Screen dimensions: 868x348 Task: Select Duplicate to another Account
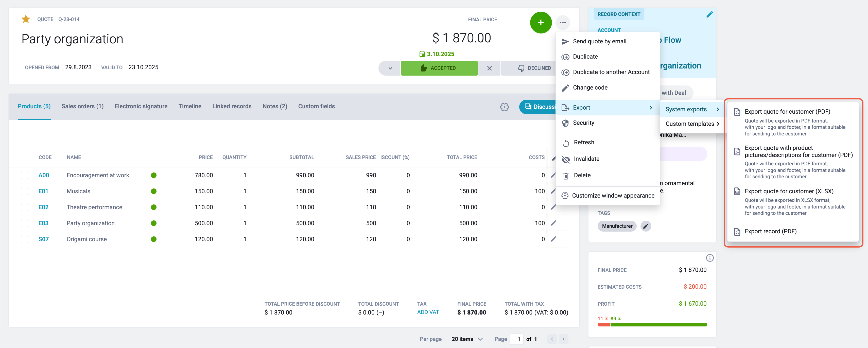tap(607, 72)
